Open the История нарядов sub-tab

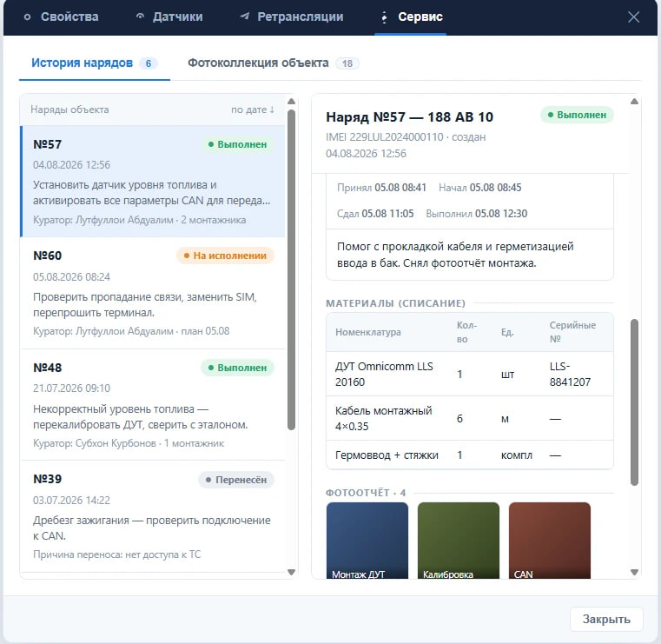(x=95, y=63)
